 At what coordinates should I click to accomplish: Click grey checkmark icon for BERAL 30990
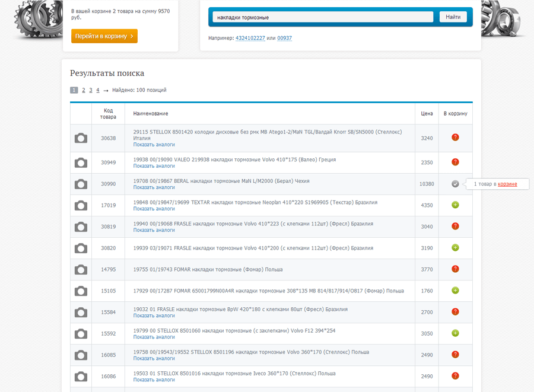tap(455, 184)
